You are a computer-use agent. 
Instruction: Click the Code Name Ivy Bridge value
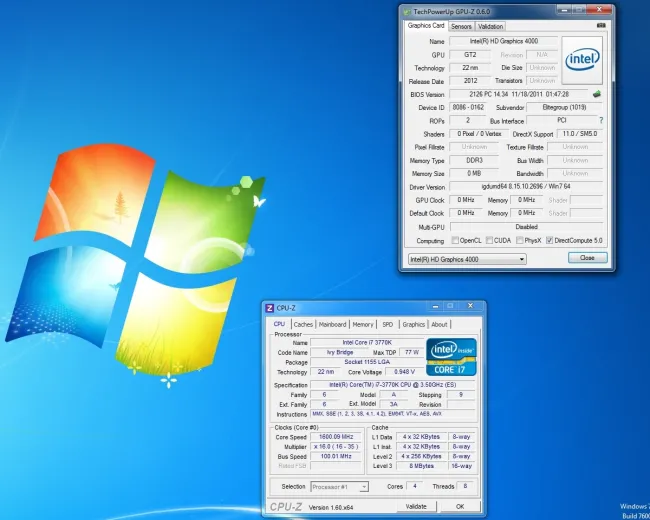(x=340, y=352)
